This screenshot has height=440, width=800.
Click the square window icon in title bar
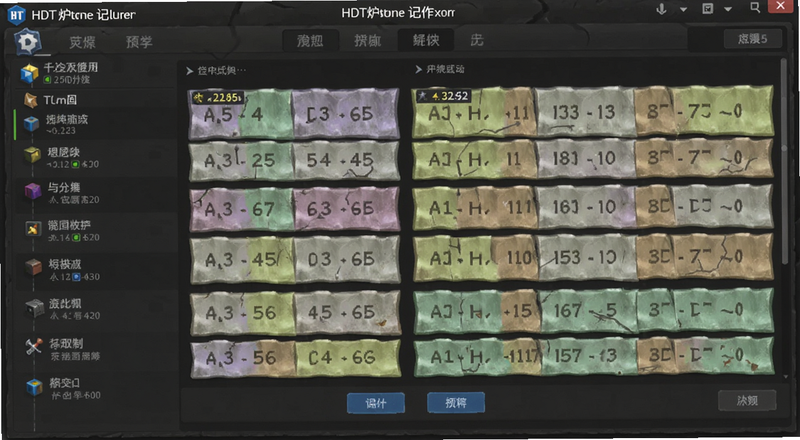[x=708, y=9]
